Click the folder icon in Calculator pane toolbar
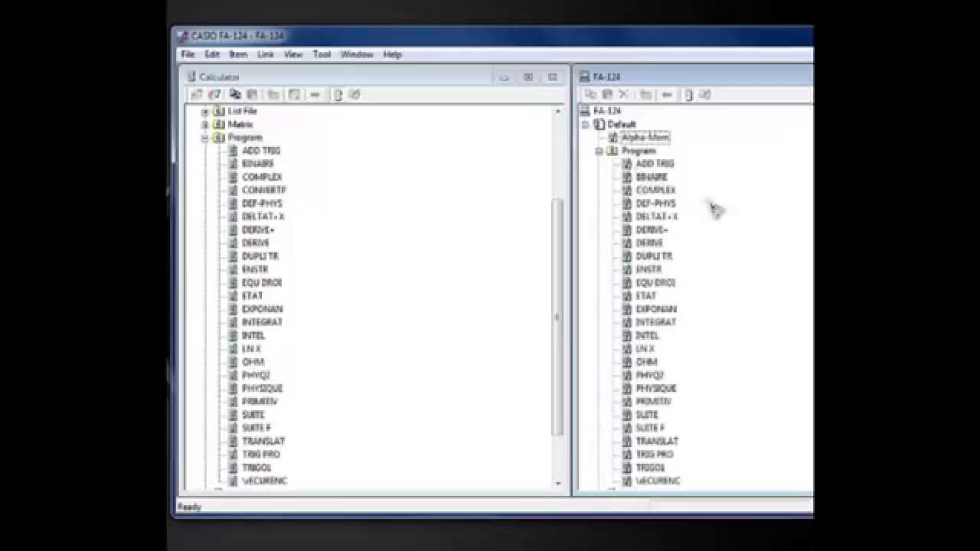Image resolution: width=980 pixels, height=551 pixels. click(273, 95)
